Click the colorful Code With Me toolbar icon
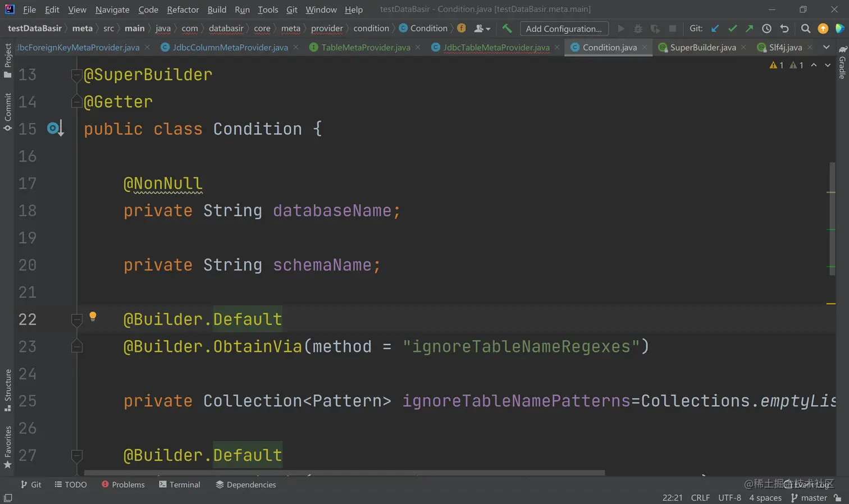Viewport: 849px width, 504px height. tap(840, 29)
